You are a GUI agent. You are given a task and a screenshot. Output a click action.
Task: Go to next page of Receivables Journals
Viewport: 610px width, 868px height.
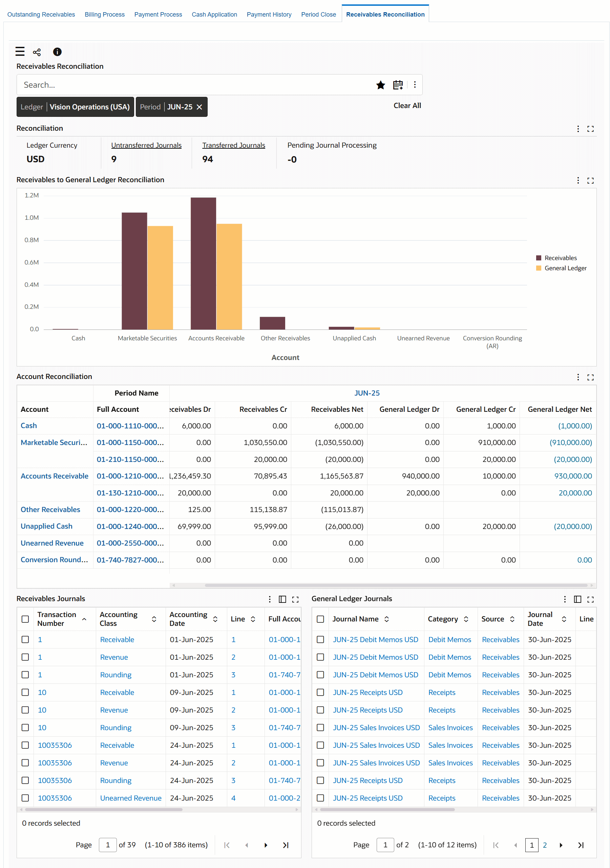click(266, 845)
